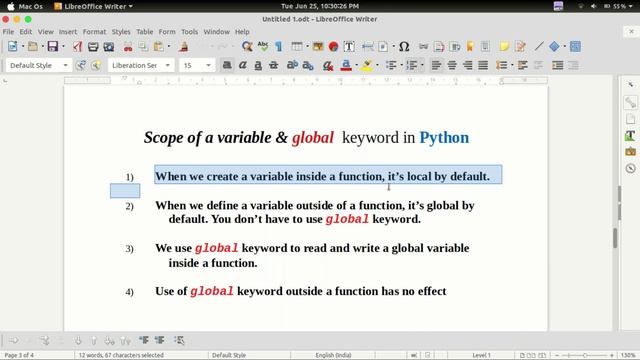The width and height of the screenshot is (640, 360).
Task: Select the Insert Line tool
Action: (539, 47)
